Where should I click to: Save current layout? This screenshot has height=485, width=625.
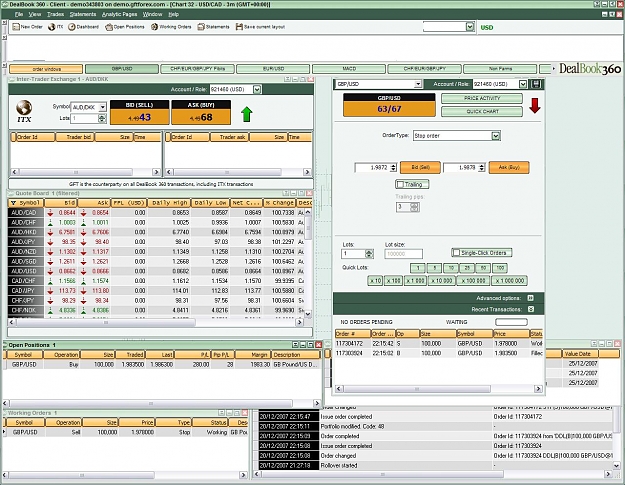[x=260, y=27]
